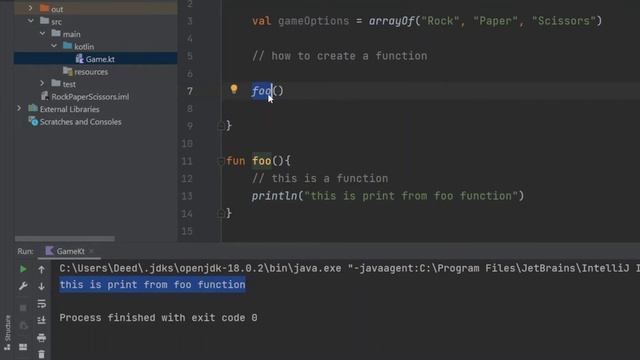The image size is (640, 360).
Task: Click console output 'this is print from foo function'
Action: 152,284
